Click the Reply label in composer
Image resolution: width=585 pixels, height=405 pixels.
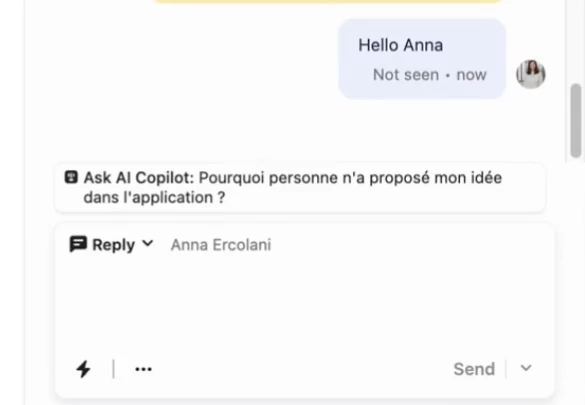[113, 245]
